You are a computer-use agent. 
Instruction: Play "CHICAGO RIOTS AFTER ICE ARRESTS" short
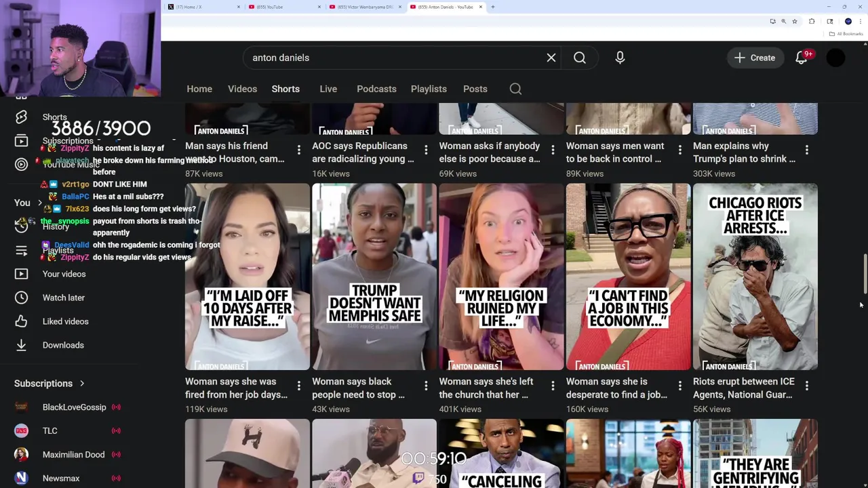[x=755, y=277]
